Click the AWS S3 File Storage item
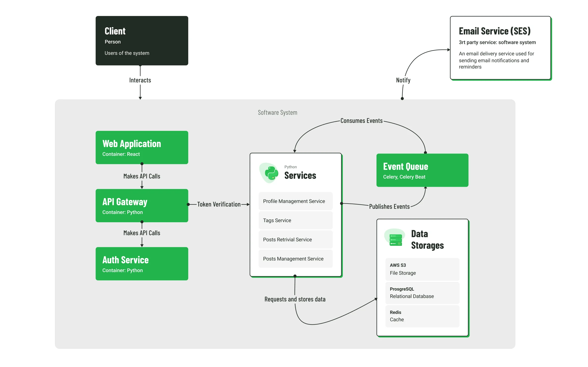 [422, 269]
